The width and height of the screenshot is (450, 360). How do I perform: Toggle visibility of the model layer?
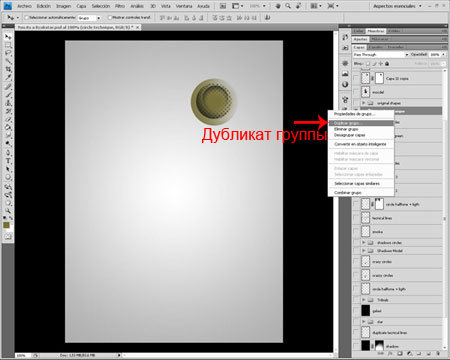pos(356,92)
